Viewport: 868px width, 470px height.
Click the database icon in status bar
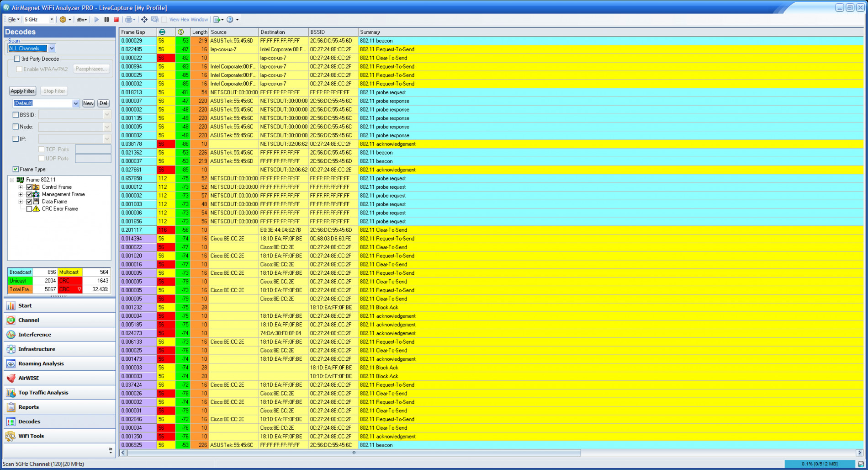[861, 464]
